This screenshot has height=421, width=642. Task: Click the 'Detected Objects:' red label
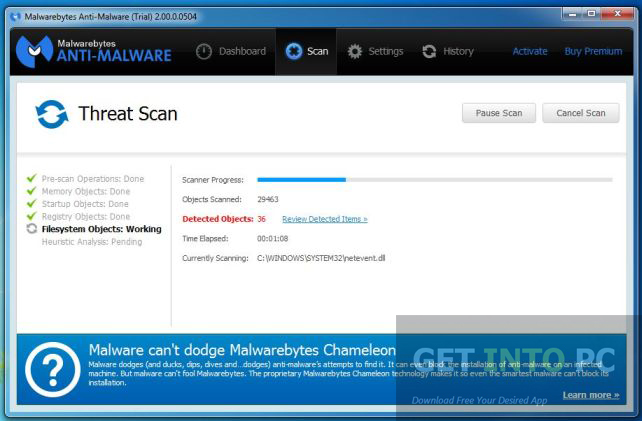coord(218,219)
